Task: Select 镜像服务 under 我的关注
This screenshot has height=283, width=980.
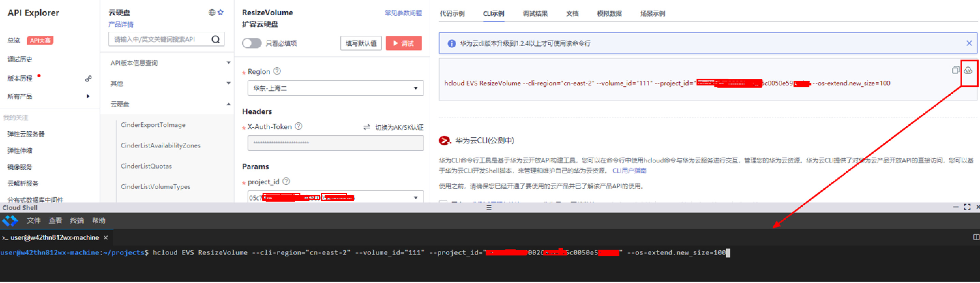Action: (20, 167)
